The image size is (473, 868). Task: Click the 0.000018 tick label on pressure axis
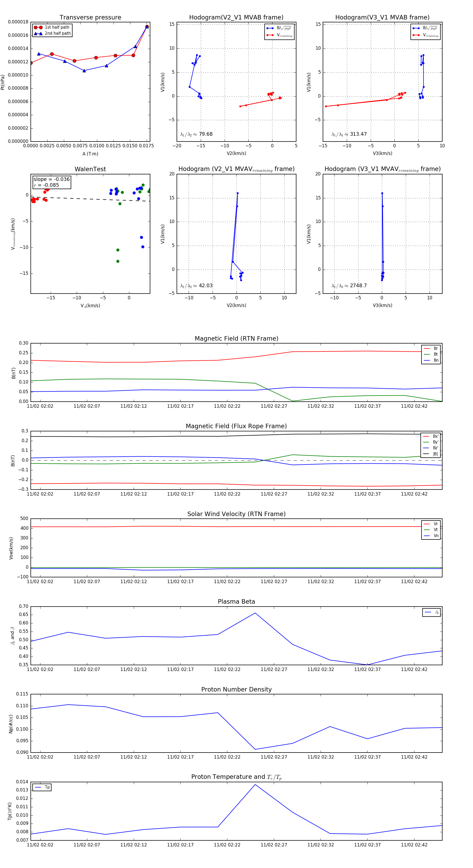[18, 22]
